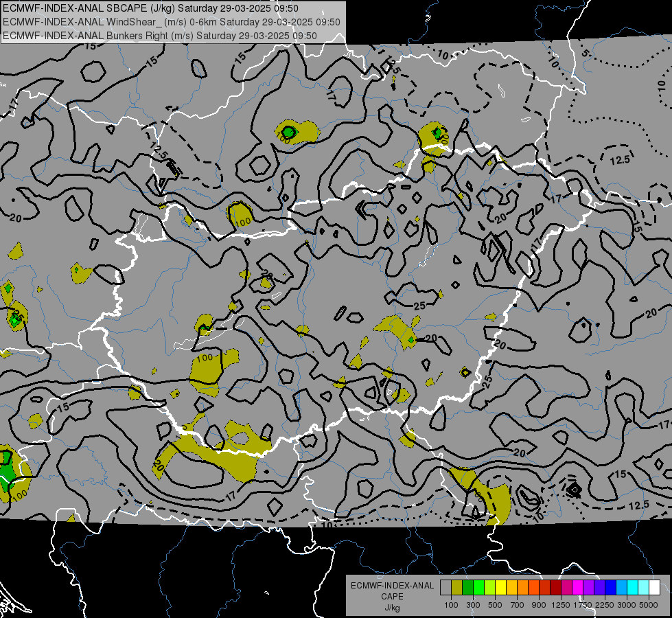Image resolution: width=672 pixels, height=618 pixels.
Task: Click the 3000 value under the legend
Action: 627,605
